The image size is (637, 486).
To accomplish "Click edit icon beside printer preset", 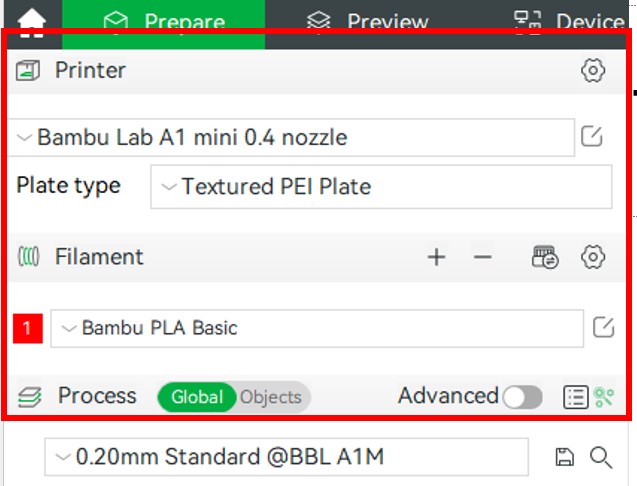I will pyautogui.click(x=592, y=137).
